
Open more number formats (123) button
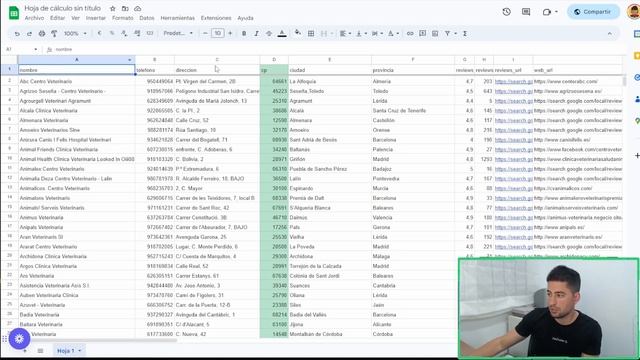pyautogui.click(x=150, y=33)
